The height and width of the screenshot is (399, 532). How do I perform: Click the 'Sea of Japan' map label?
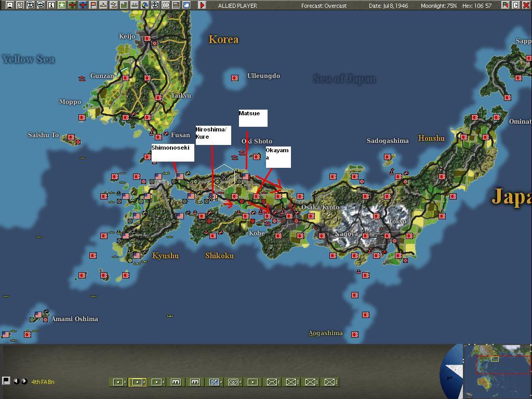[344, 79]
